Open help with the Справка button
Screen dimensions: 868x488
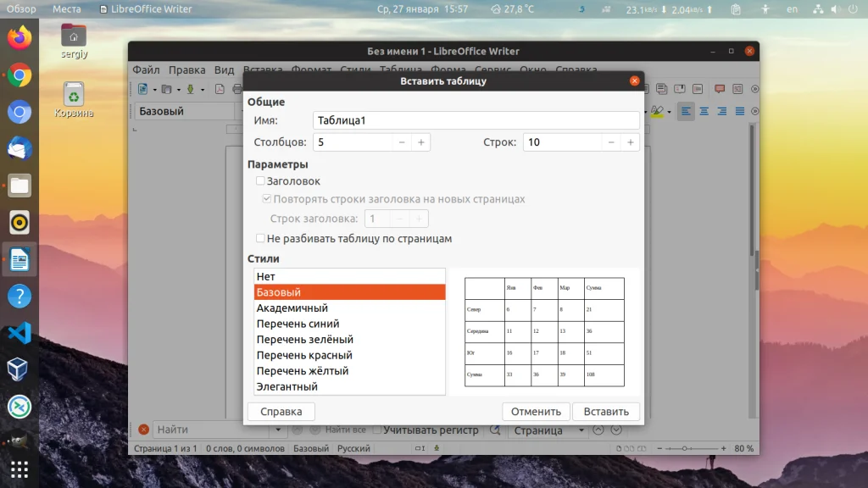280,412
